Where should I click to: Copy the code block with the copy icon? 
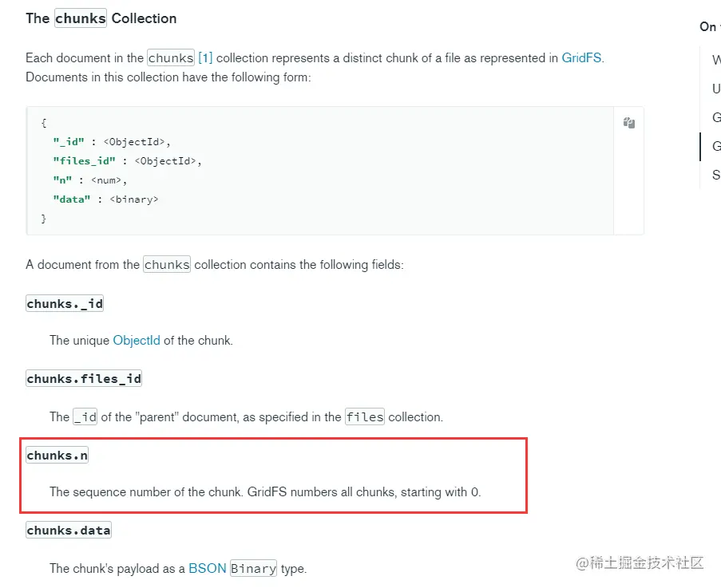click(x=629, y=123)
